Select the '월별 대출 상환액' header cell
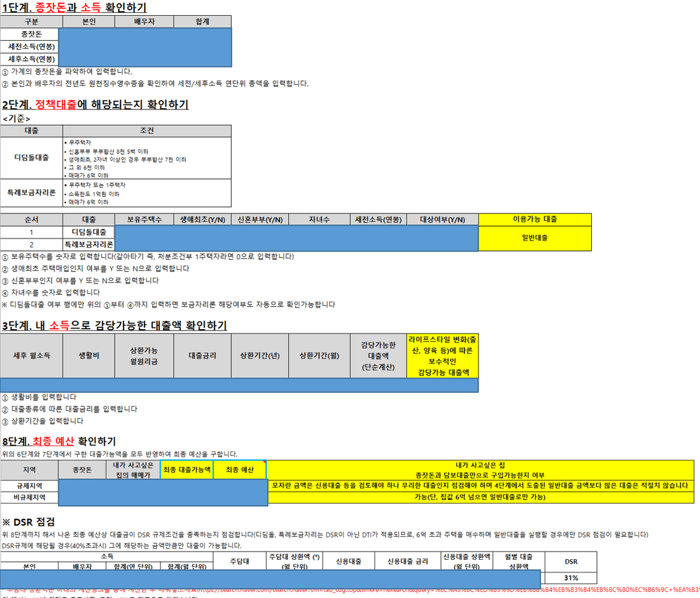This screenshot has height=598, width=700. [x=519, y=561]
